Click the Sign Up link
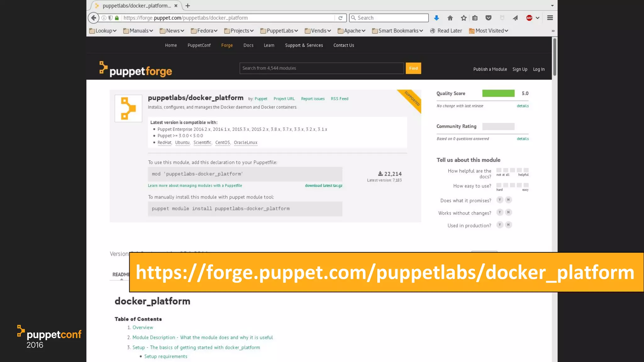The height and width of the screenshot is (362, 644). click(x=520, y=69)
